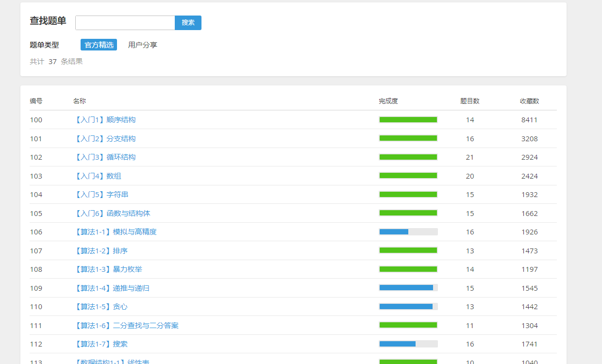
Task: Open the 【入门2】分支结构 problem list
Action: tap(105, 139)
